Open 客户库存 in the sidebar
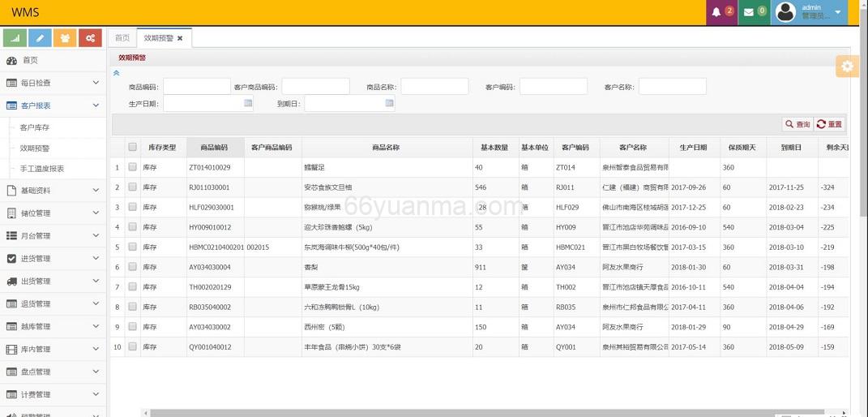Viewport: 868px width, 417px height. 35,127
